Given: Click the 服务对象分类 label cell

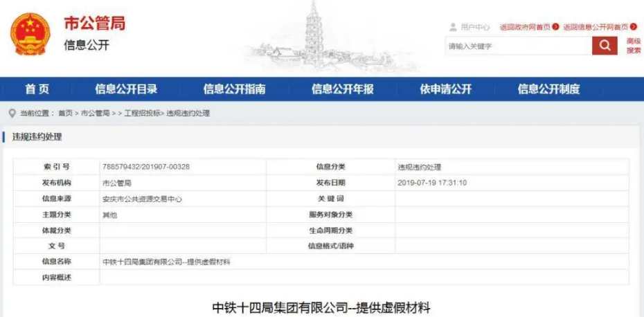Looking at the screenshot, I should [330, 215].
